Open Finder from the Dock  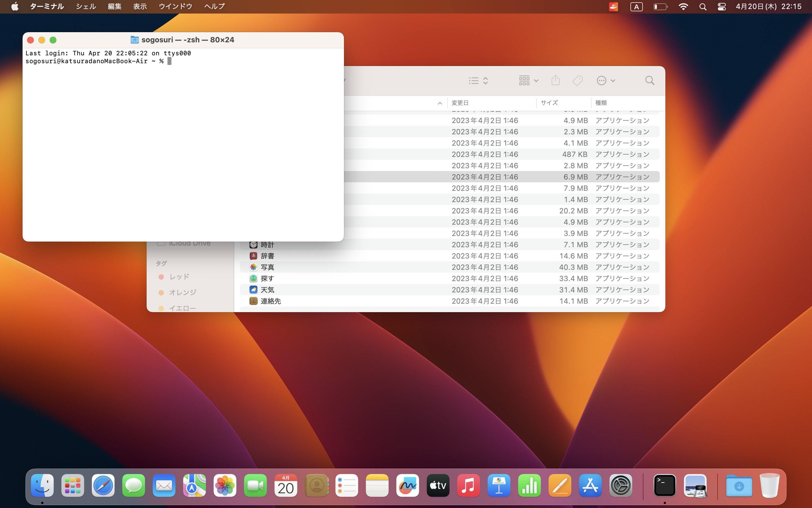(x=42, y=485)
